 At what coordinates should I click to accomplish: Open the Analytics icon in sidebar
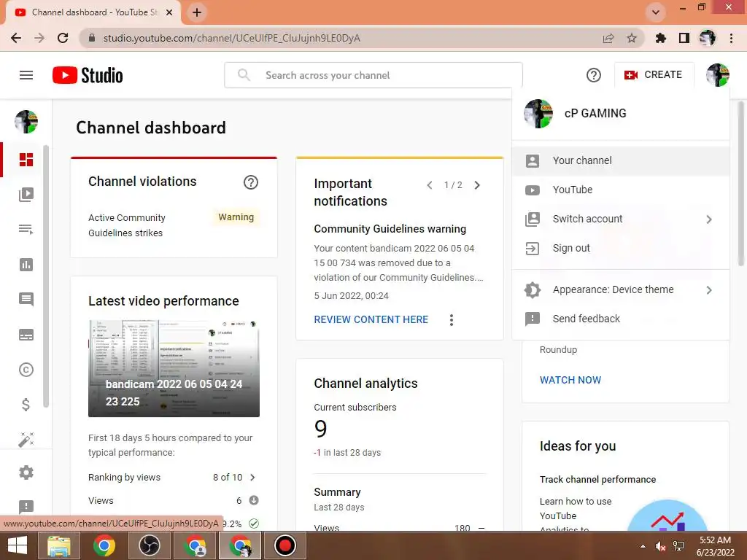[x=26, y=265]
